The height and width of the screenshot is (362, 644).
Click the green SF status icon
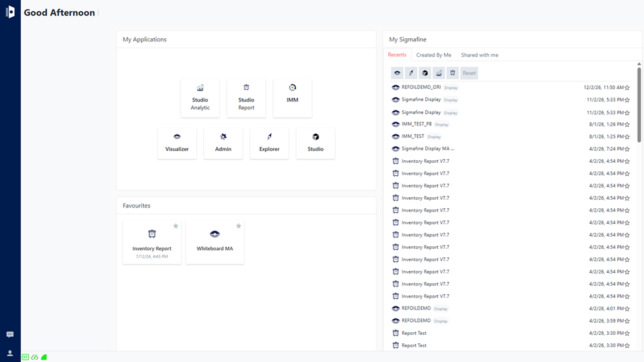pyautogui.click(x=25, y=357)
